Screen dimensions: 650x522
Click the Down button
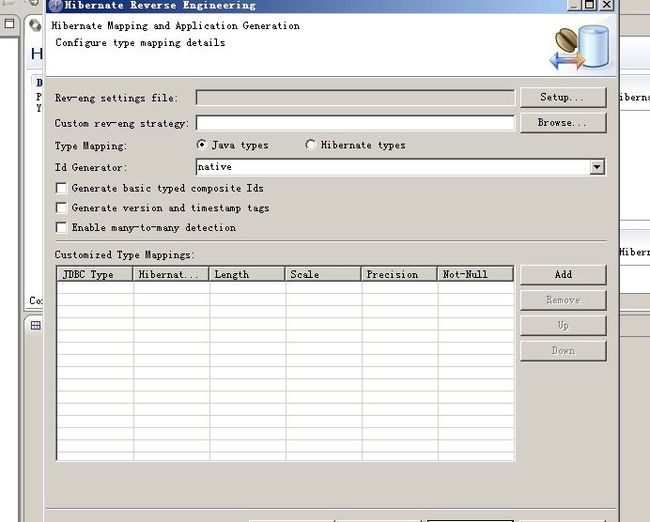[x=563, y=351]
